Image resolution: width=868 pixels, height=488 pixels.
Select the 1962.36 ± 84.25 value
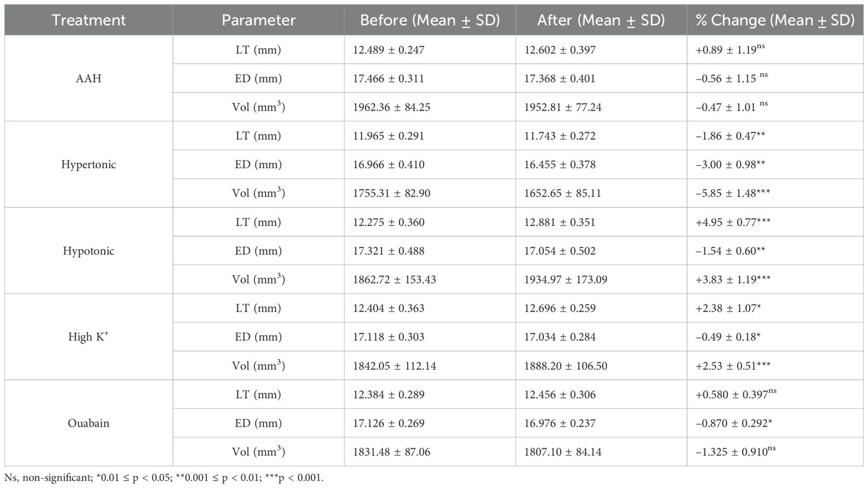click(391, 108)
